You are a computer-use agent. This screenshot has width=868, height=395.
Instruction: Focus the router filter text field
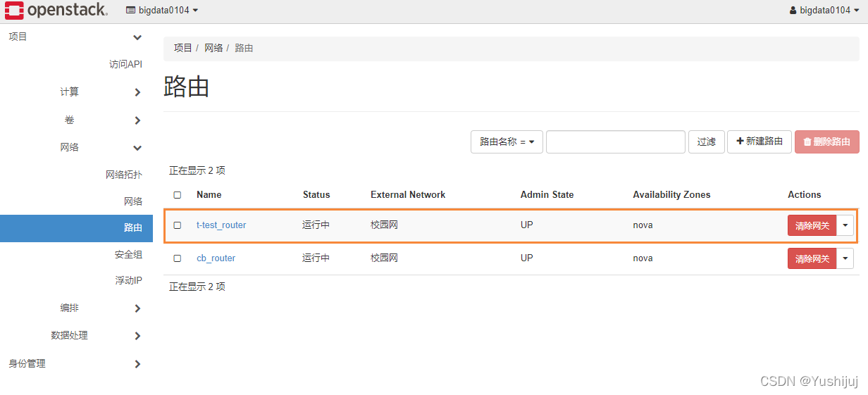click(616, 142)
